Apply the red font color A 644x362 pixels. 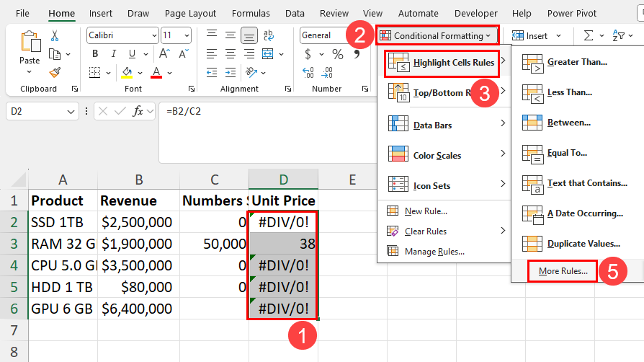coord(156,73)
